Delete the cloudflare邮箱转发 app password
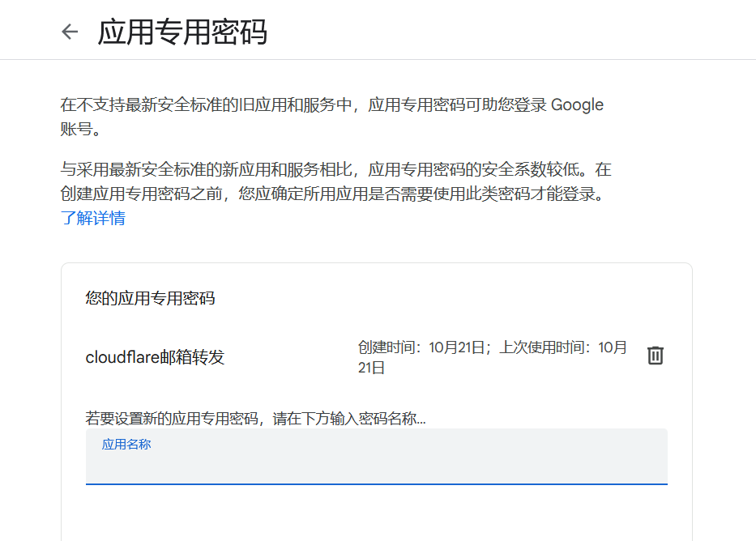Viewport: 756px width, 541px height. (656, 356)
